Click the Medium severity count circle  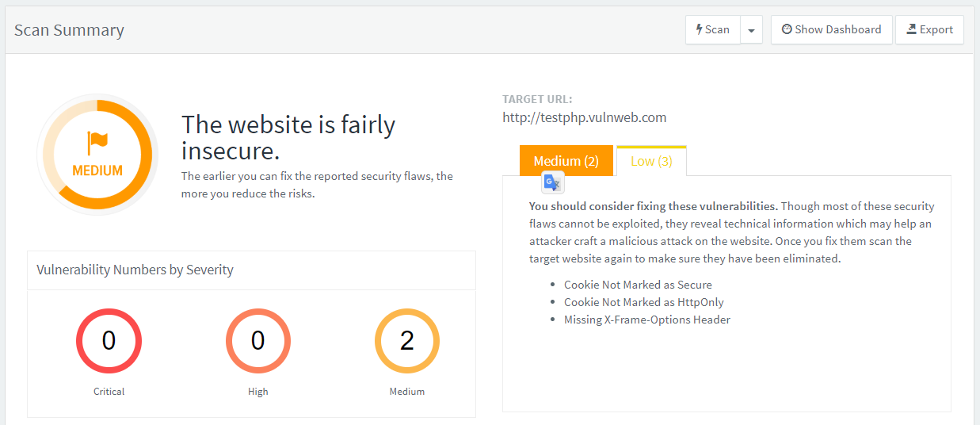click(x=406, y=341)
